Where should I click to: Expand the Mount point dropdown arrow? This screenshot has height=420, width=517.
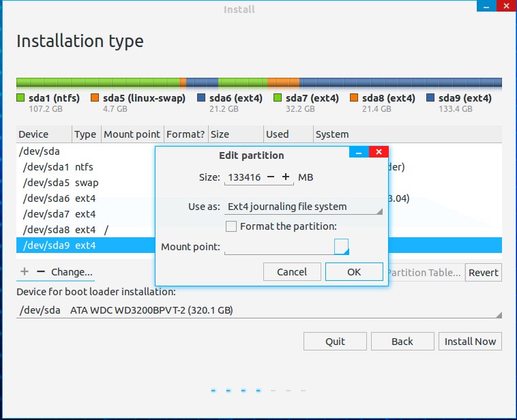point(342,246)
